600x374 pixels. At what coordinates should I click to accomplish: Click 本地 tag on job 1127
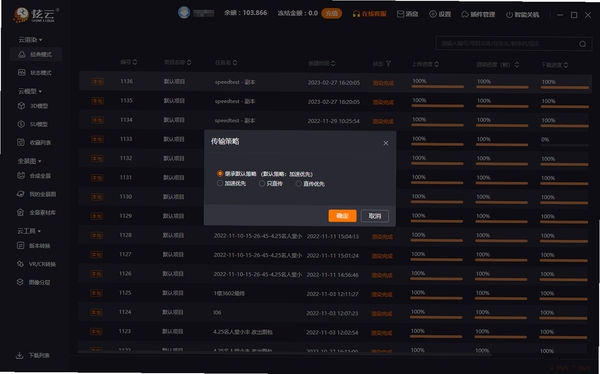[96, 255]
